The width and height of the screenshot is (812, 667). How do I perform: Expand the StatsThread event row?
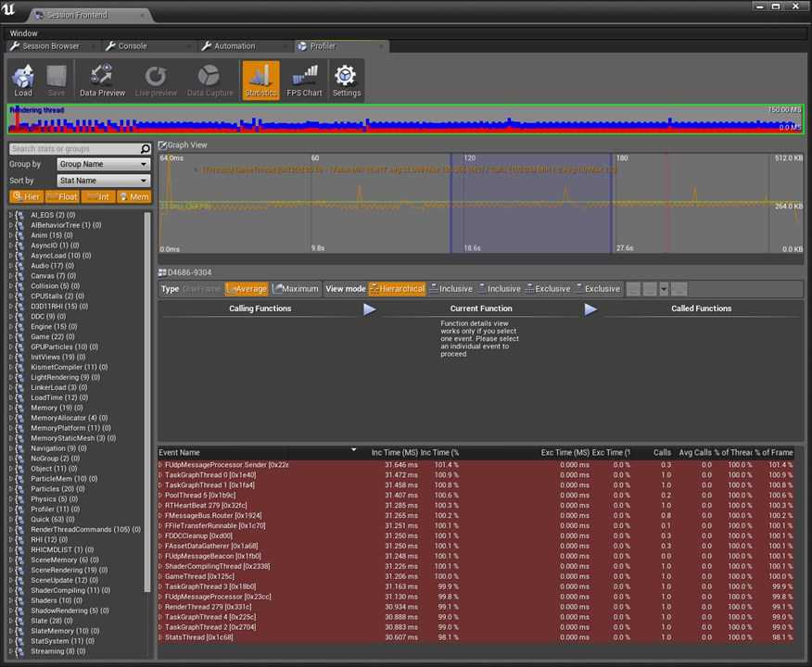[160, 637]
